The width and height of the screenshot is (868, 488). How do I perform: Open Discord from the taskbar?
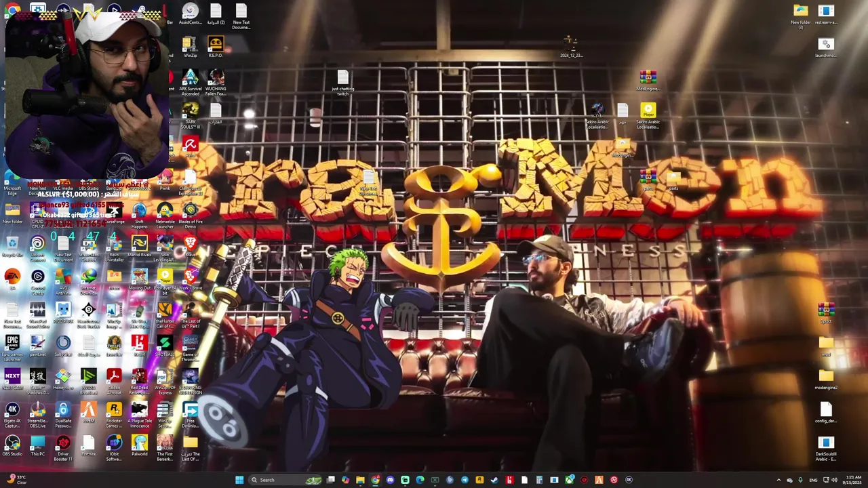[390, 480]
